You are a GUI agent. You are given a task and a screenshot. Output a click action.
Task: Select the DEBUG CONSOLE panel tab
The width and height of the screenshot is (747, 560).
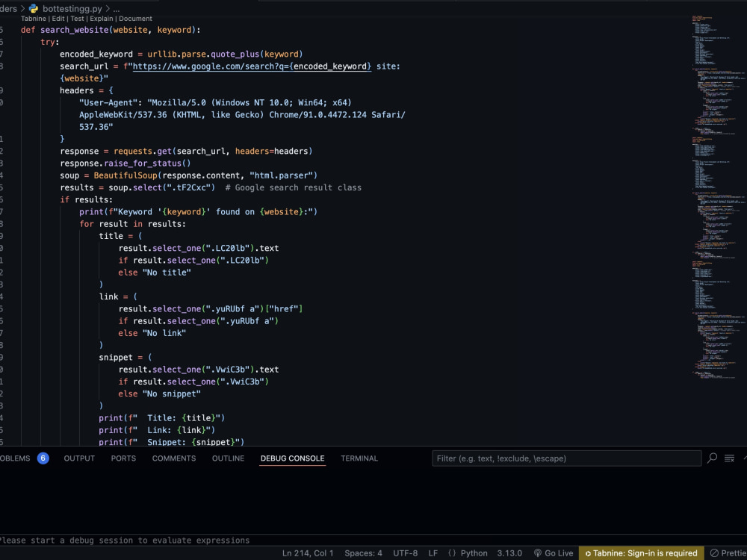tap(293, 458)
